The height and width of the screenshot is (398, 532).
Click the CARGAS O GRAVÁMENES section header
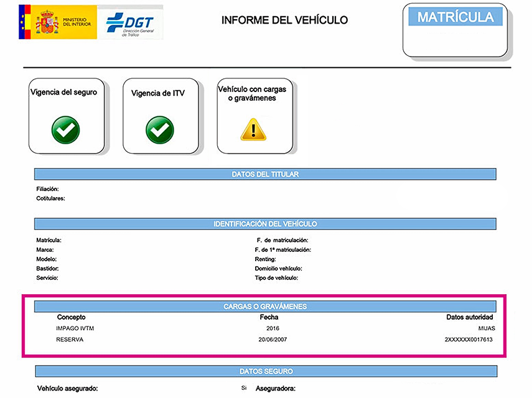coord(265,307)
